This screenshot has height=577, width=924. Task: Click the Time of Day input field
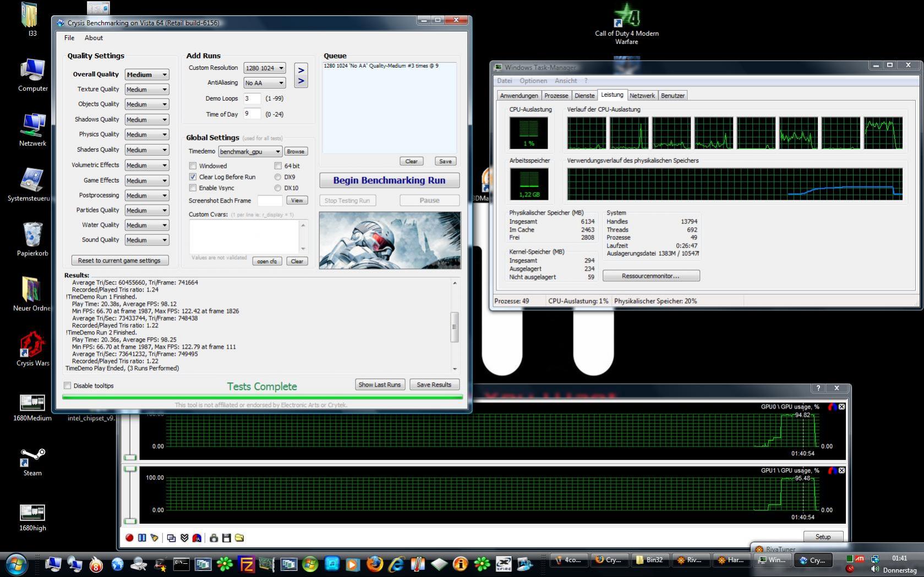coord(252,114)
